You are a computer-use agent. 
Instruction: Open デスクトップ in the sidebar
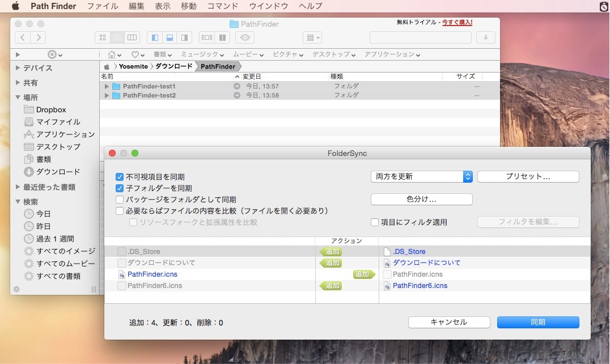(x=58, y=147)
